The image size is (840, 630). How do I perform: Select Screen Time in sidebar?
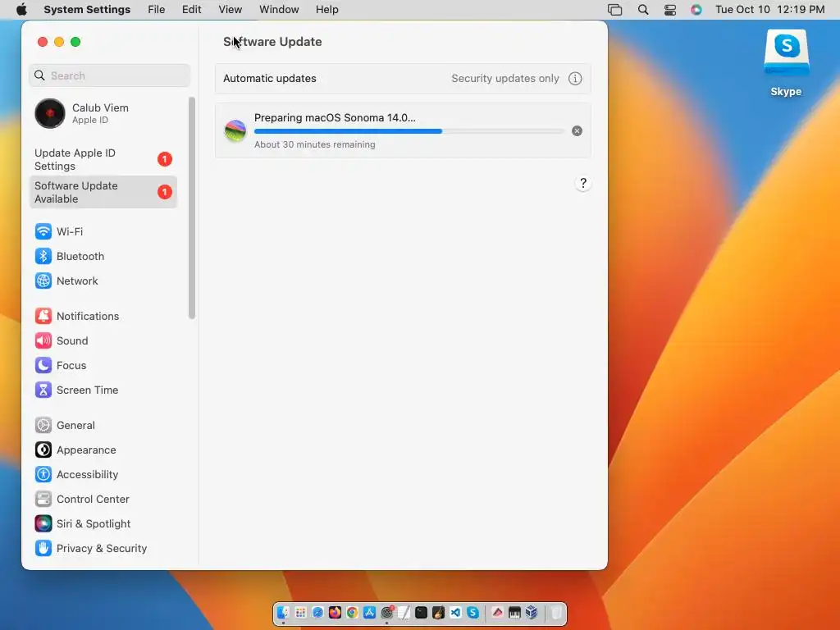(76, 390)
